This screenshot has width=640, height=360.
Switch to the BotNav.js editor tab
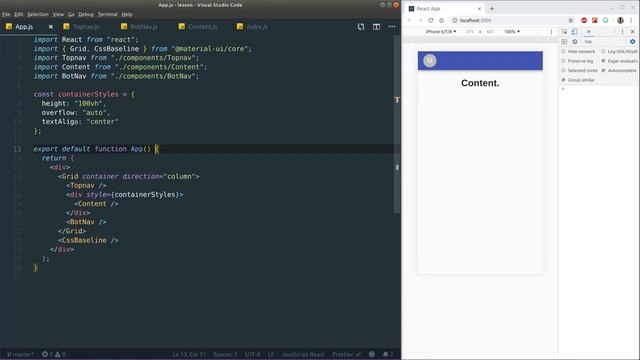(x=144, y=27)
